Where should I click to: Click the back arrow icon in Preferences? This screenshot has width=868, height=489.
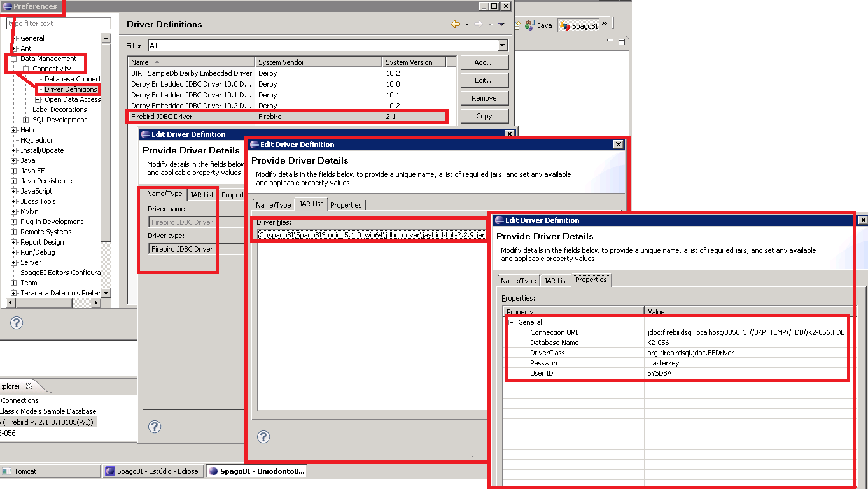(456, 24)
